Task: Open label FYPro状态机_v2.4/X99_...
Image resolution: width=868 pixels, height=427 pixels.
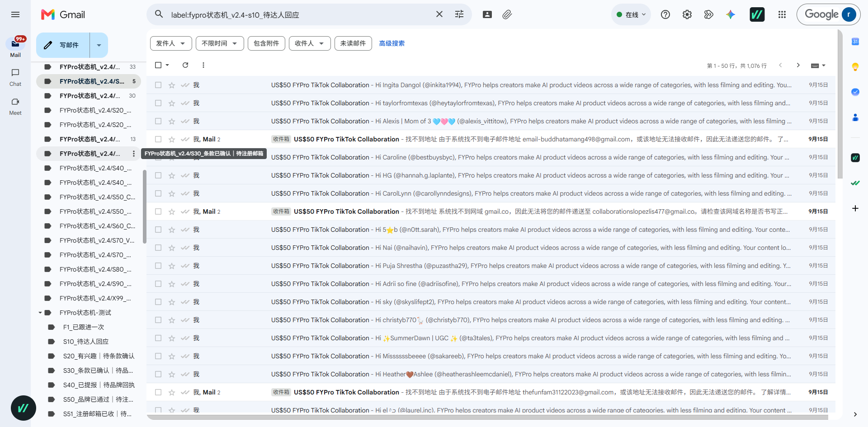Action: point(89,298)
